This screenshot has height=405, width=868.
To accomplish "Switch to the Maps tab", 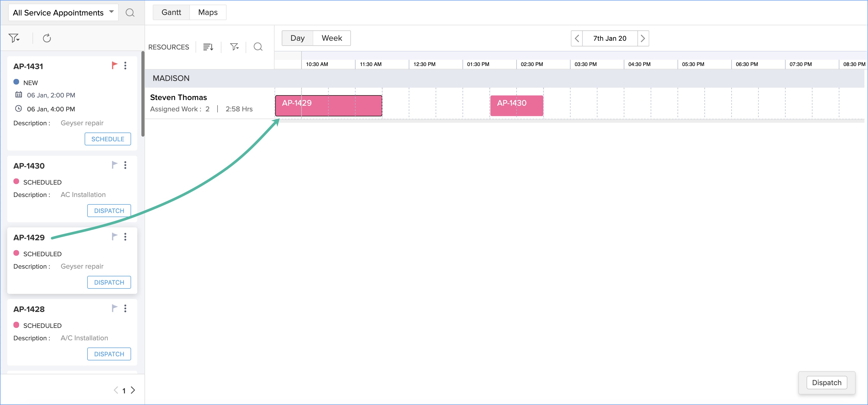I will click(x=208, y=12).
